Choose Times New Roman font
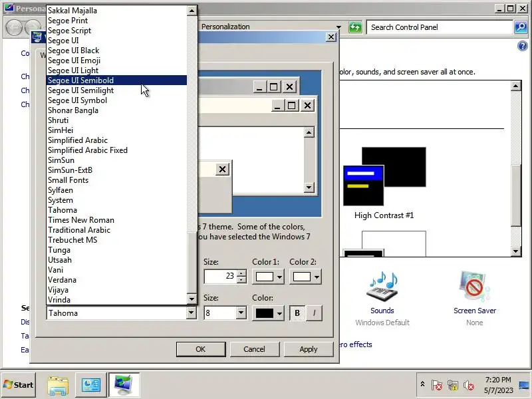This screenshot has width=532, height=399. point(116,220)
